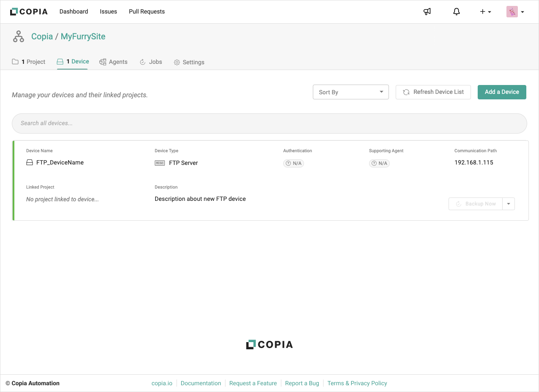Image resolution: width=539 pixels, height=392 pixels.
Task: Click the organization site tree icon
Action: [19, 37]
